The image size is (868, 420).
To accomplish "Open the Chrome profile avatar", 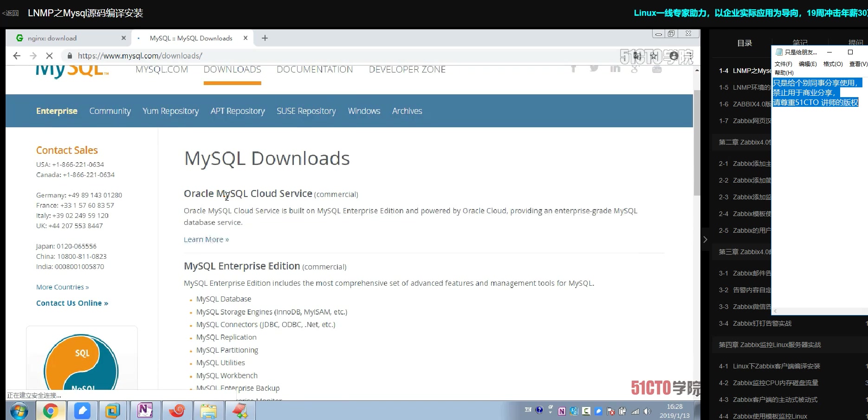I will tap(674, 56).
